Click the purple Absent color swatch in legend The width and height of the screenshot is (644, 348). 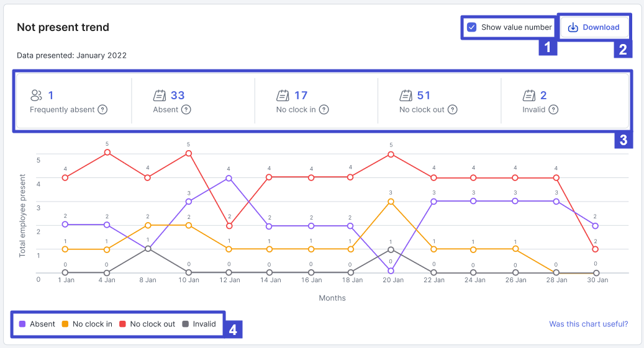22,324
